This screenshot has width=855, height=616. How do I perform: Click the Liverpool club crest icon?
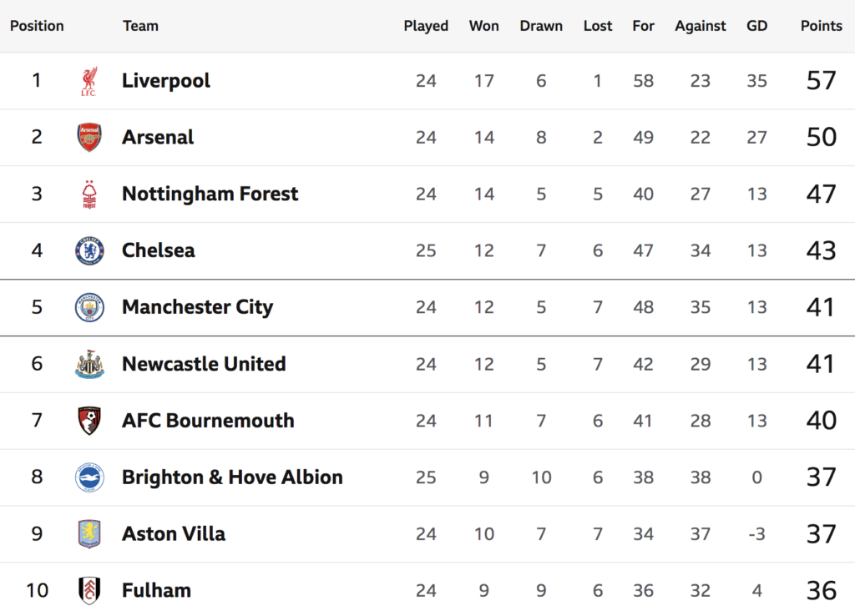click(x=89, y=81)
